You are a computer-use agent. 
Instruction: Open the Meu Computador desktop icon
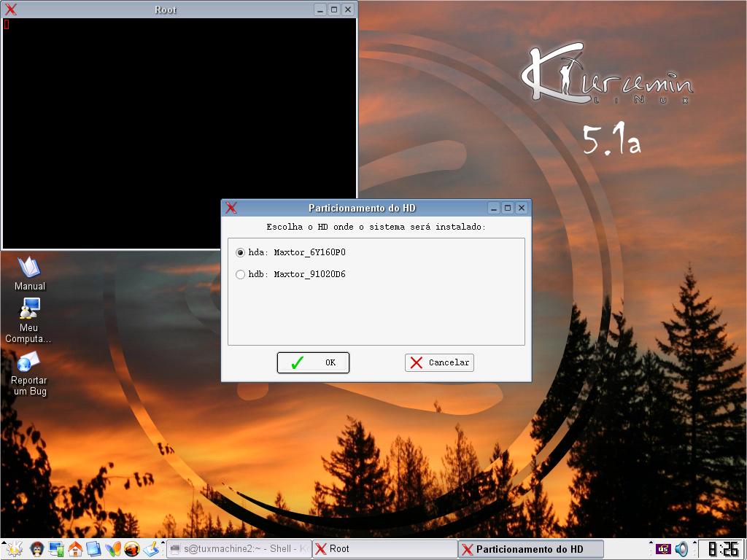28,320
